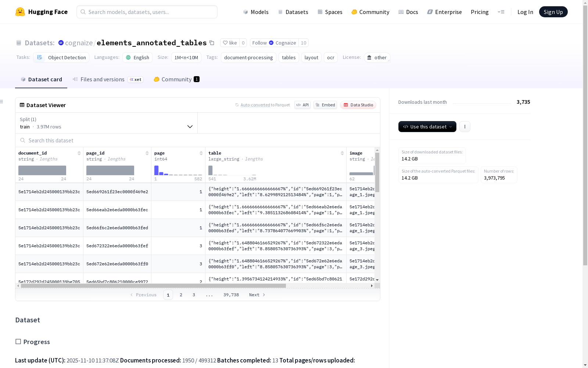Screen dimensions: 588x368
Task: Click the vertical scrollbar of dataset table
Action: coord(377,172)
